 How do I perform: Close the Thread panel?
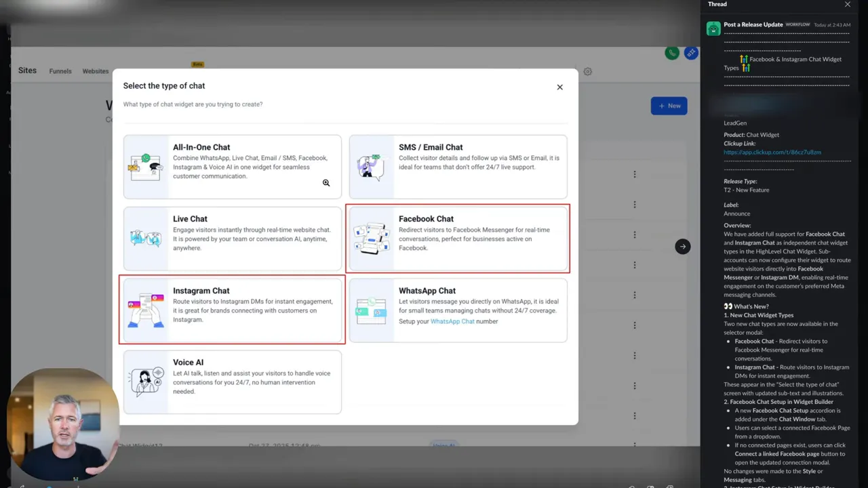[848, 5]
